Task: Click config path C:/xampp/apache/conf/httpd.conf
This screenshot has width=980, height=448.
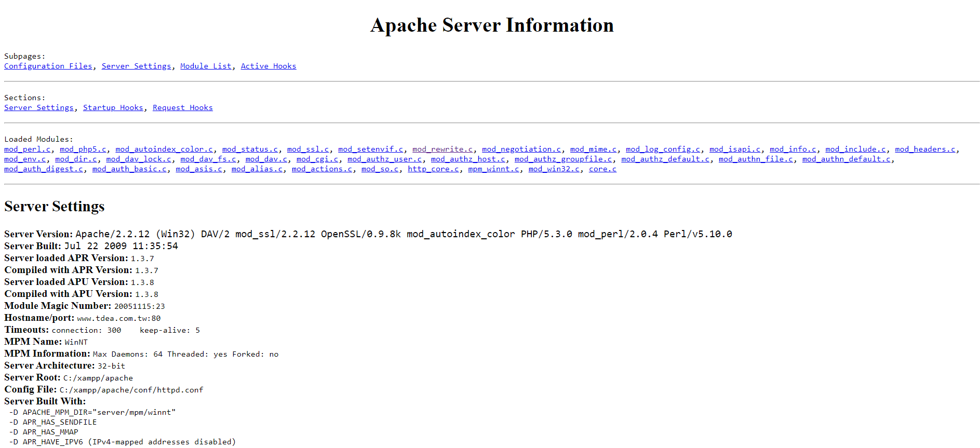Action: pos(131,390)
